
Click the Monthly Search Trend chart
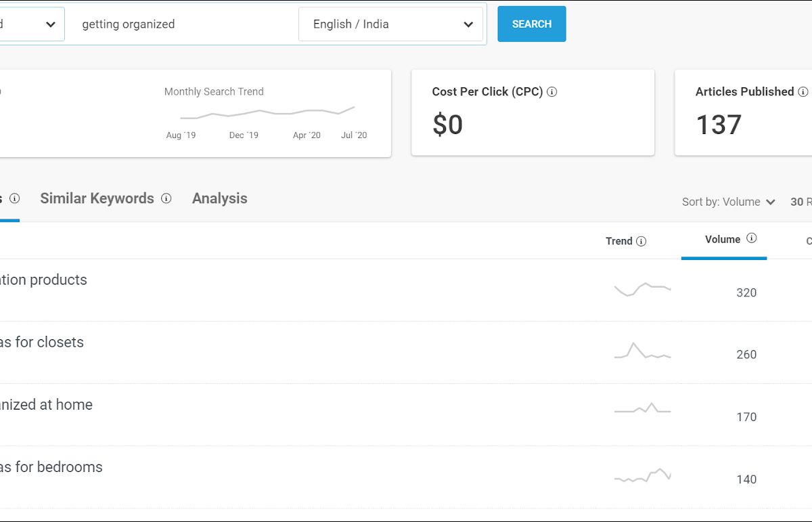[x=267, y=112]
